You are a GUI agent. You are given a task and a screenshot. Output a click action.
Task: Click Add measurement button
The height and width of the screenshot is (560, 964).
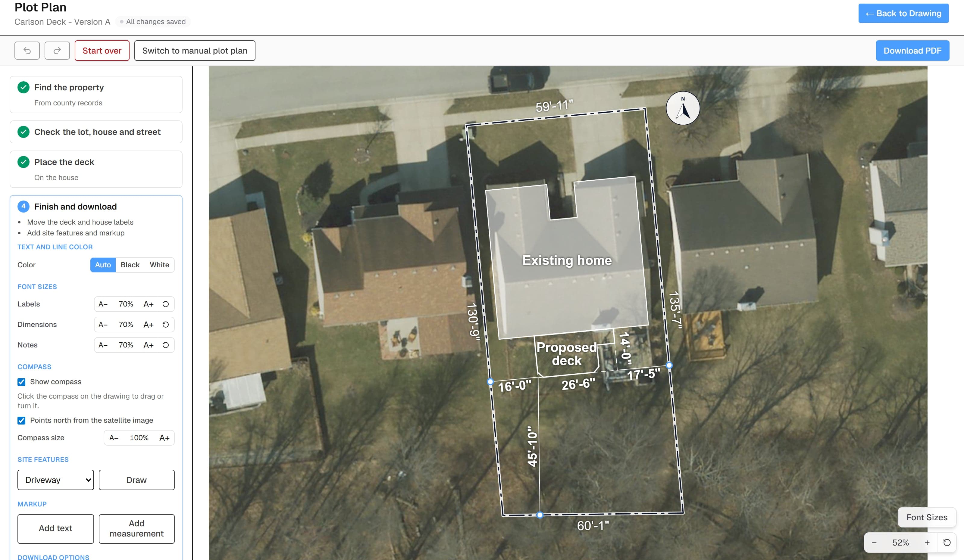coord(136,528)
